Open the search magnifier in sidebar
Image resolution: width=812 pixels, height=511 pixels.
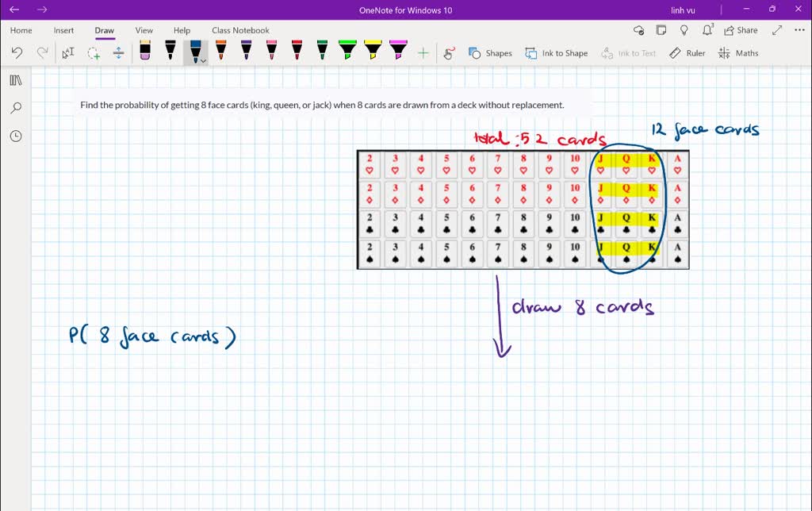tap(16, 108)
